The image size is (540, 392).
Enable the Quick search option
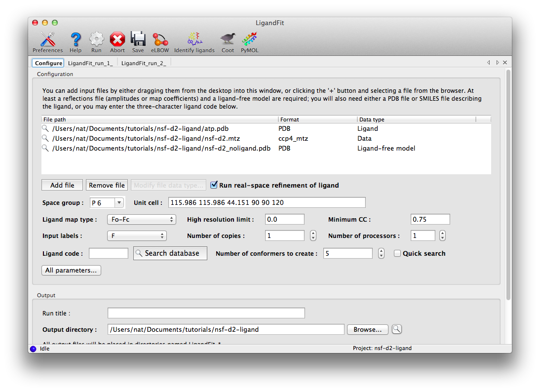click(397, 253)
